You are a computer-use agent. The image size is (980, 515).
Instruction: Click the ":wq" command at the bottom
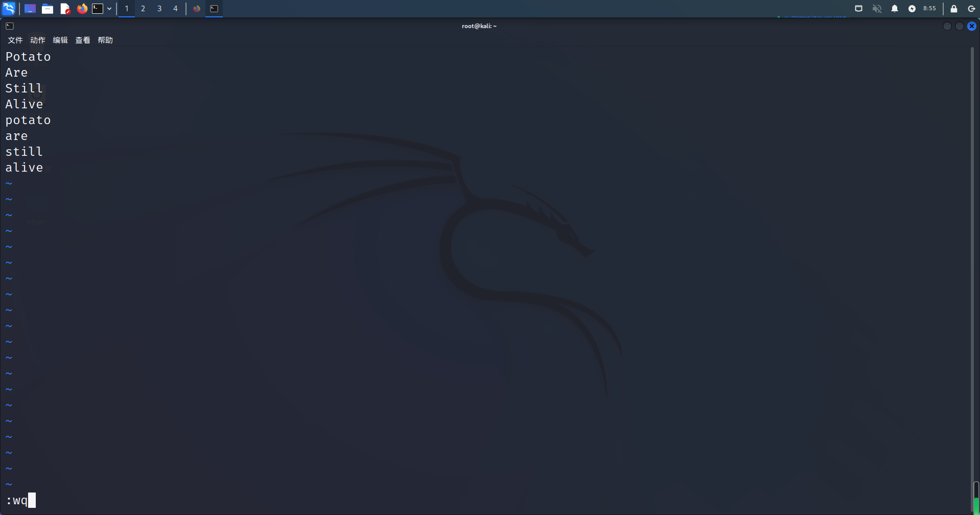(17, 501)
